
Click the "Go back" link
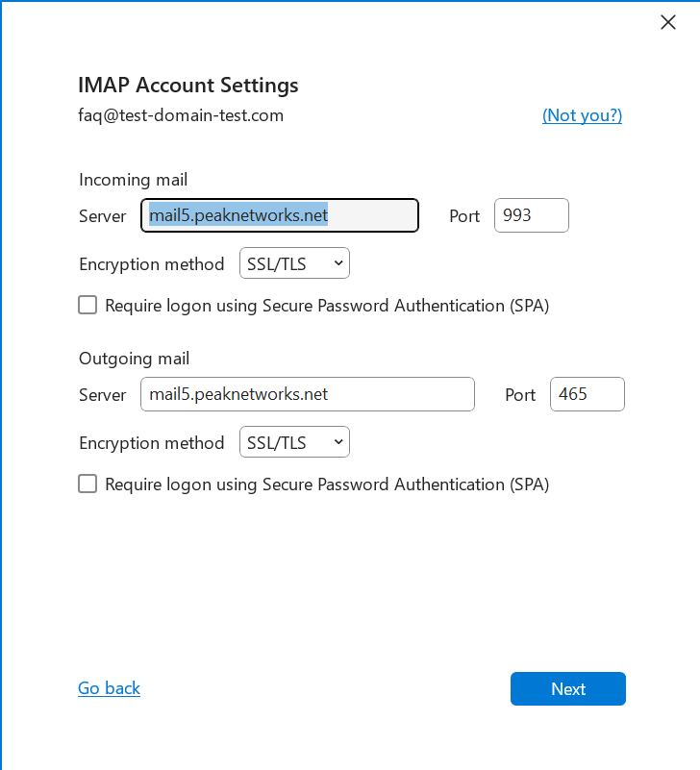tap(109, 688)
